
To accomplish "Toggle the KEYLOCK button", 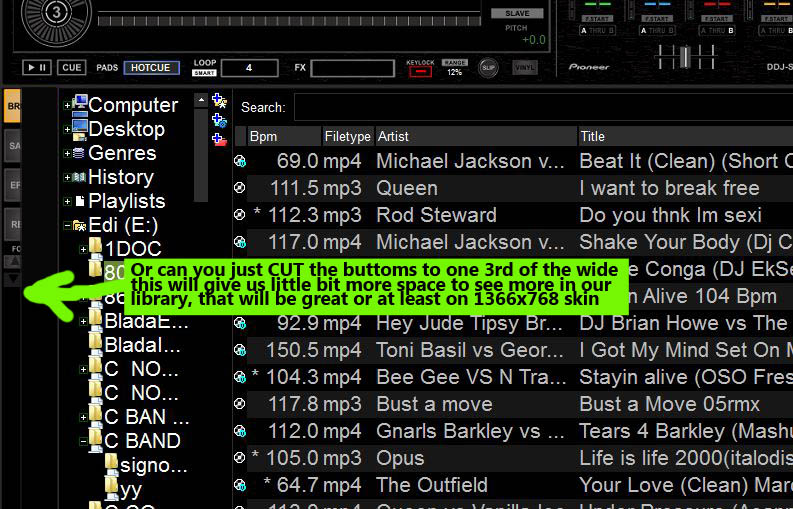I will click(420, 71).
